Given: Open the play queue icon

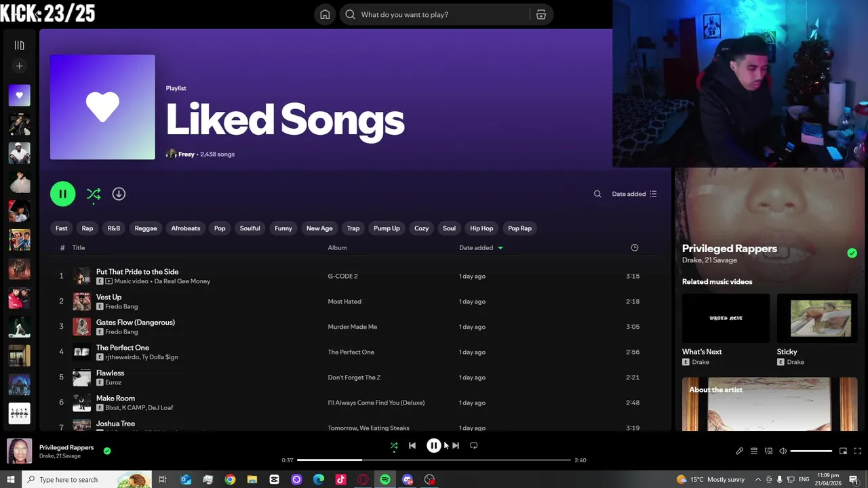Looking at the screenshot, I should 754,451.
